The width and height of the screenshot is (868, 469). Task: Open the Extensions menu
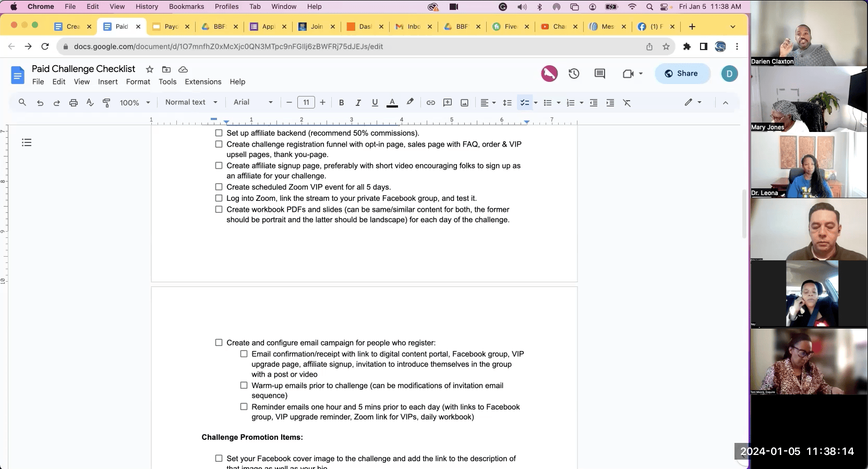coord(203,82)
